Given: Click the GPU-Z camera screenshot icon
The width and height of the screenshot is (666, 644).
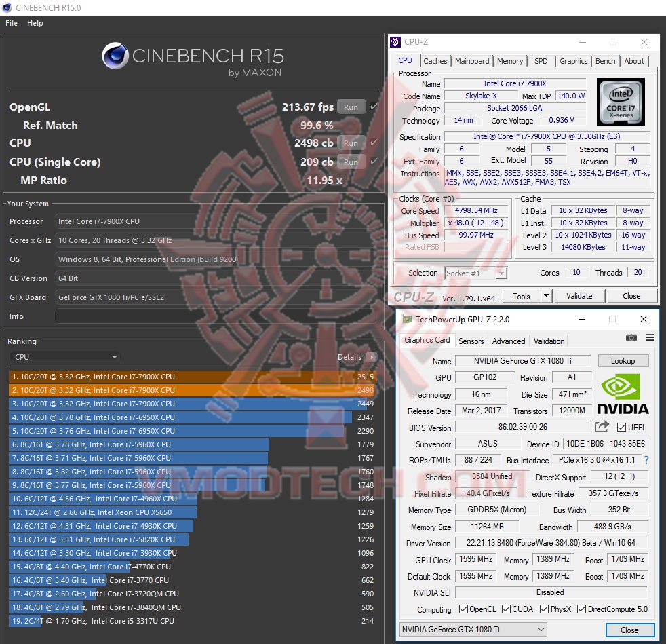Looking at the screenshot, I should pos(631,337).
